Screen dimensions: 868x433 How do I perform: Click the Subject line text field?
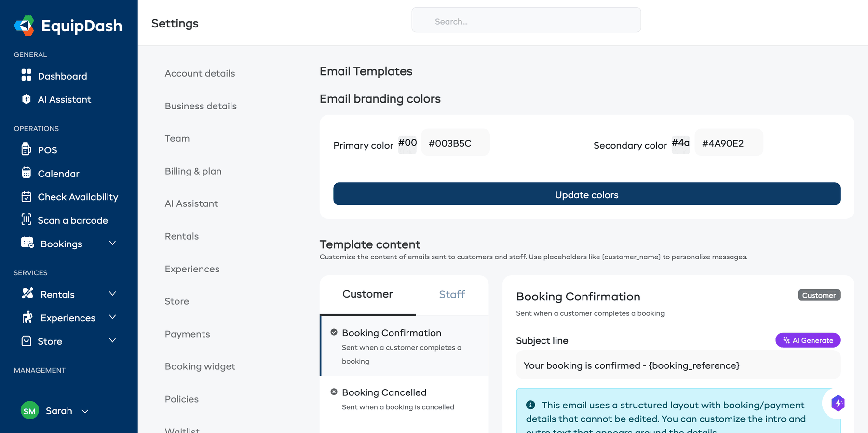(x=678, y=365)
